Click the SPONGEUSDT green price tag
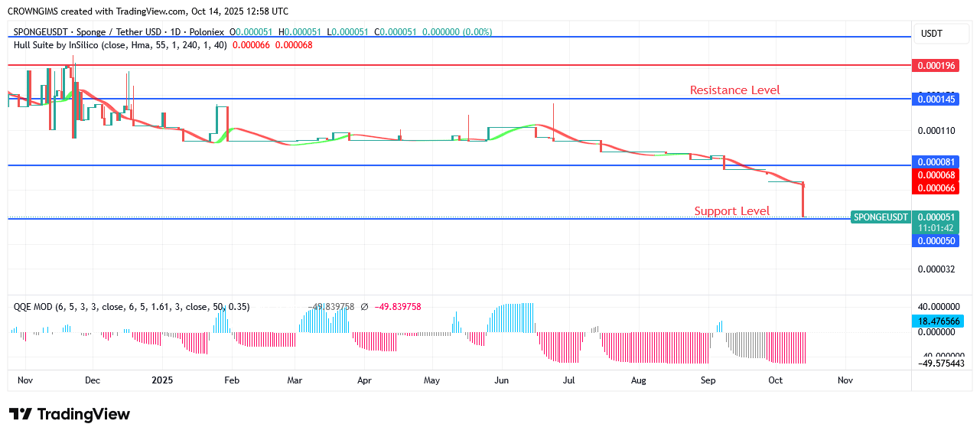This screenshot has width=980, height=437. click(881, 217)
